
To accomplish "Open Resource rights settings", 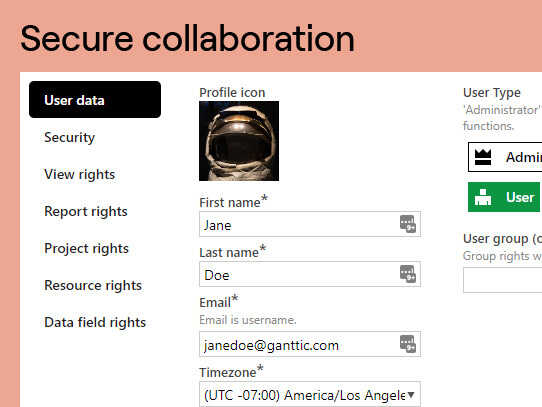I will 93,285.
